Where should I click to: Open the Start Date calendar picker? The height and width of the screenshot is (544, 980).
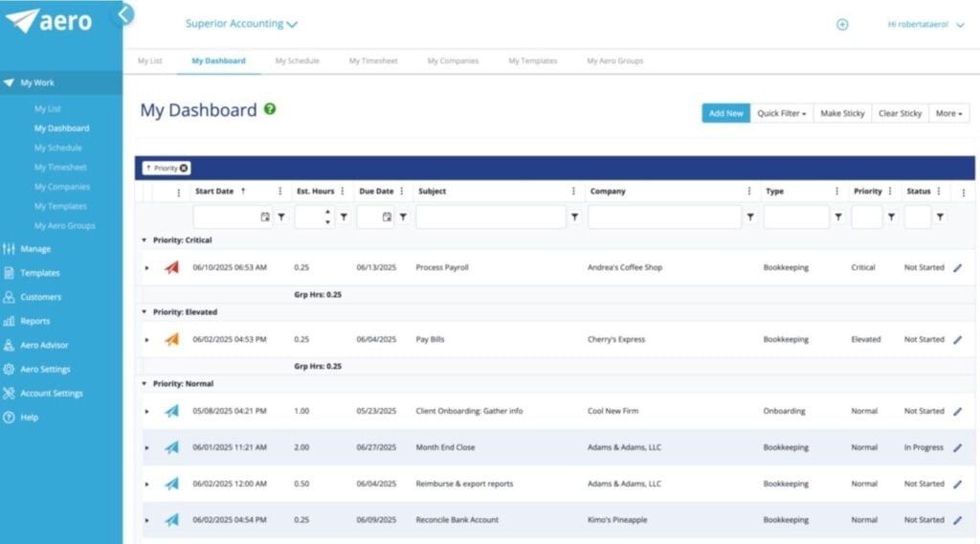tap(265, 217)
